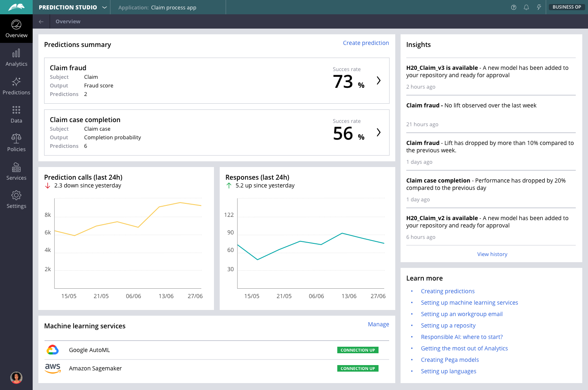Click the Create prediction link
This screenshot has height=390, width=588.
[366, 43]
